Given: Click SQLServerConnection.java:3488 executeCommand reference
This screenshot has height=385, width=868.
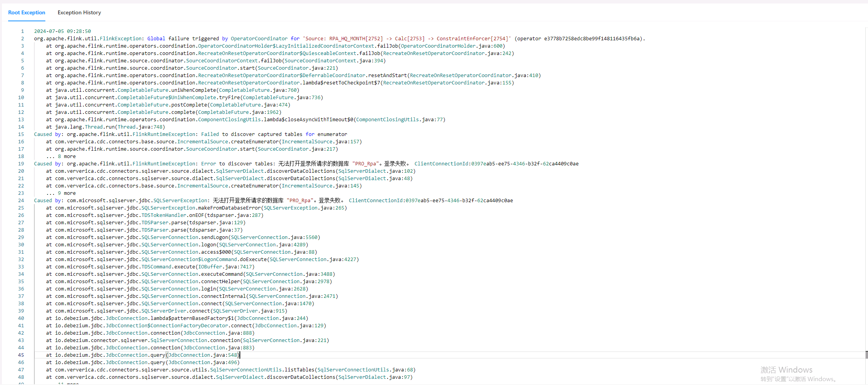Looking at the screenshot, I should point(289,274).
